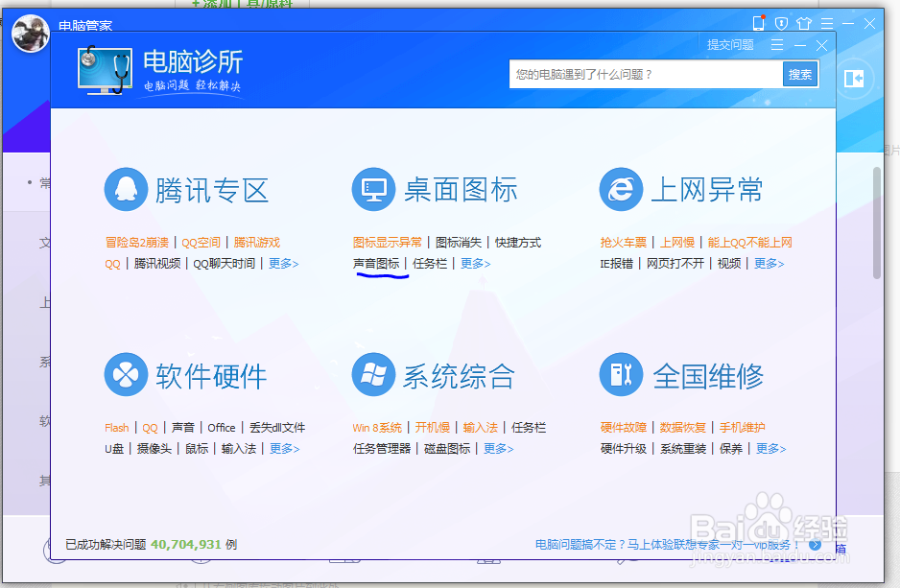Open the 腾讯游戏 link
This screenshot has width=900, height=588.
click(x=256, y=242)
